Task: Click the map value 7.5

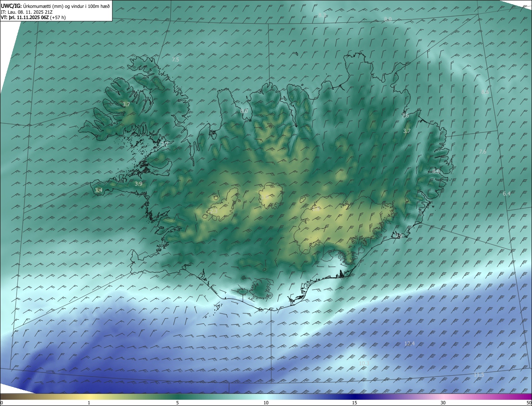Action: [175, 60]
